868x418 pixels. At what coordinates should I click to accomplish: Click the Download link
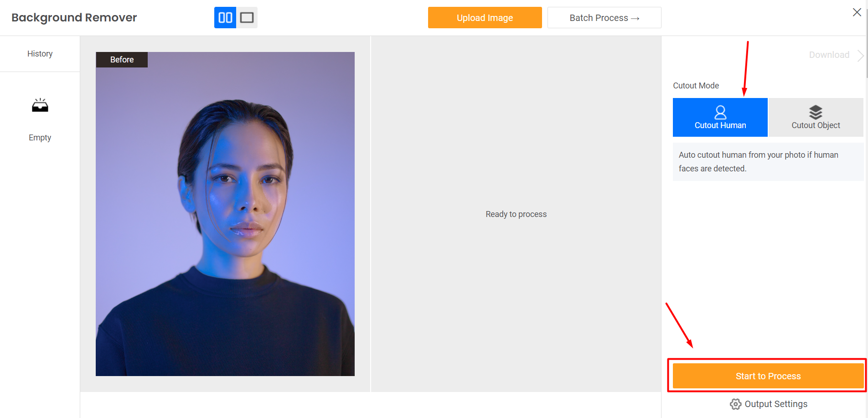(x=829, y=55)
